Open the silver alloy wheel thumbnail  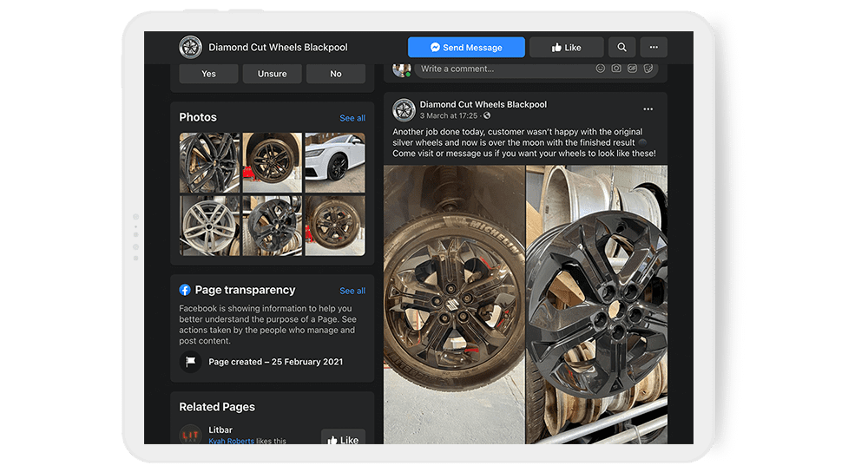point(210,226)
